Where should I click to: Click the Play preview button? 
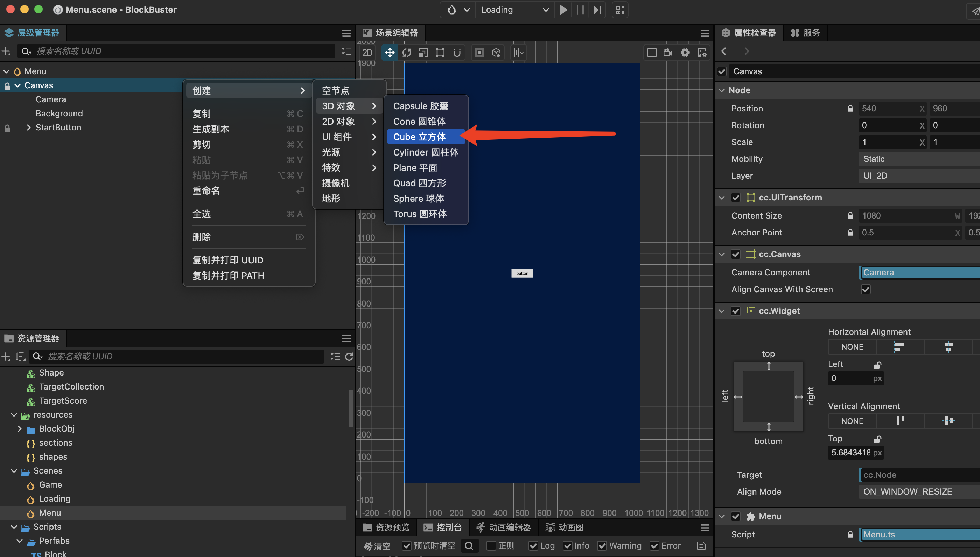click(563, 9)
